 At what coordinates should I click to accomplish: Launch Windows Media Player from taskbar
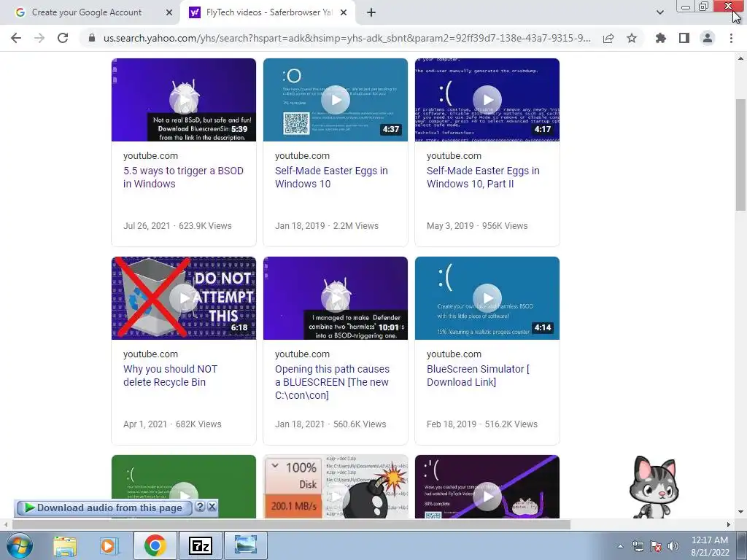[108, 545]
